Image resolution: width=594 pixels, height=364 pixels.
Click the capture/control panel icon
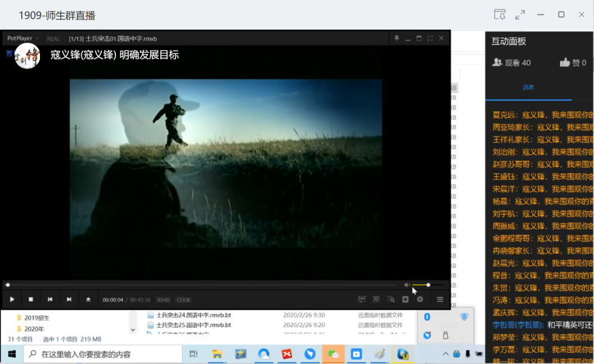[x=405, y=299]
